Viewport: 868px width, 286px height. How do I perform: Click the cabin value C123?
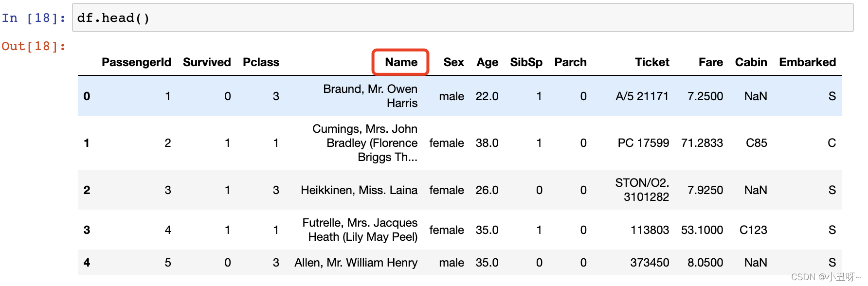[753, 230]
